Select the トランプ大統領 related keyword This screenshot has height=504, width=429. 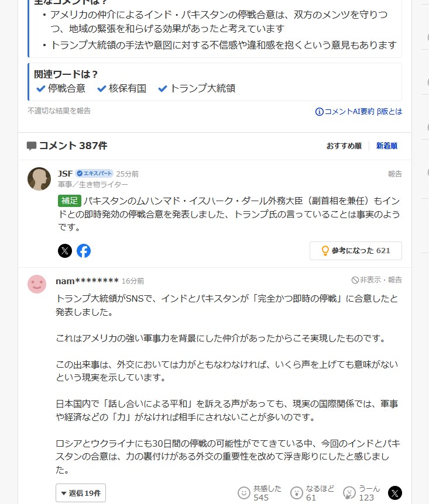[197, 88]
